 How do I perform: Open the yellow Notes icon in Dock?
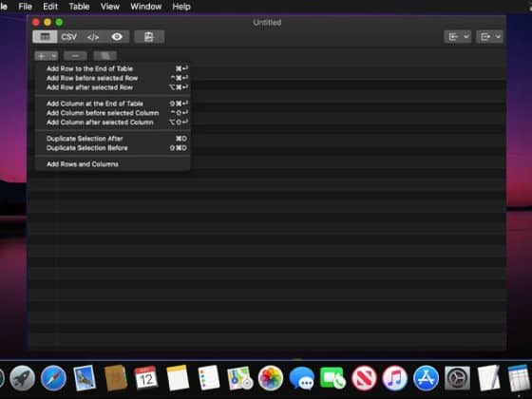(x=178, y=378)
